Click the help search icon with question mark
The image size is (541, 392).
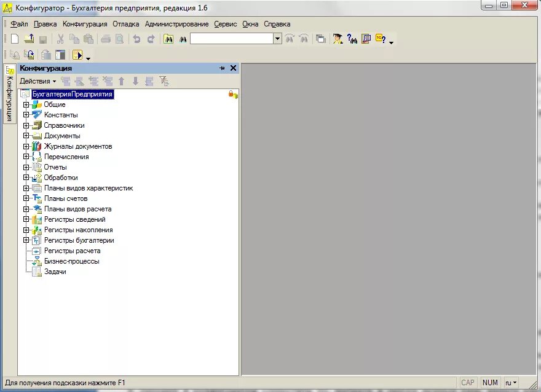(x=352, y=39)
